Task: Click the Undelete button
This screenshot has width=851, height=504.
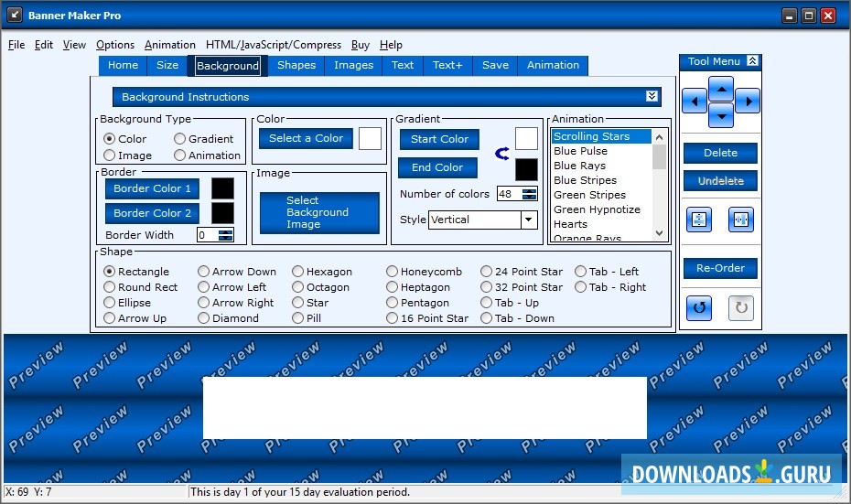Action: pyautogui.click(x=720, y=181)
